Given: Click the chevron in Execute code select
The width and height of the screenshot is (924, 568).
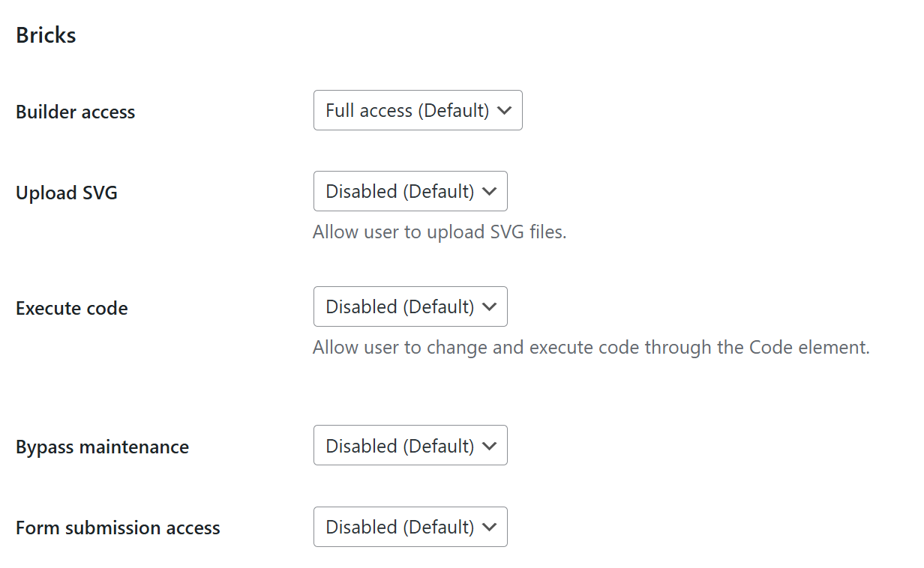Looking at the screenshot, I should tap(490, 307).
